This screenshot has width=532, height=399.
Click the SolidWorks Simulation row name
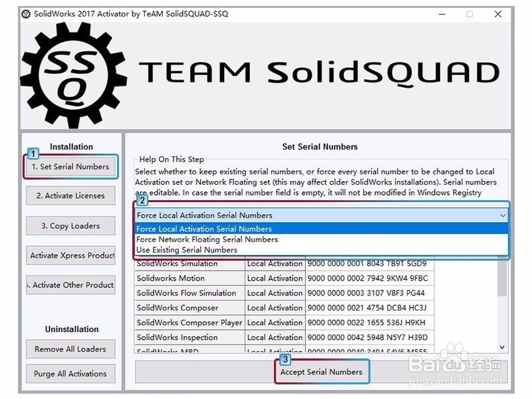coord(190,263)
